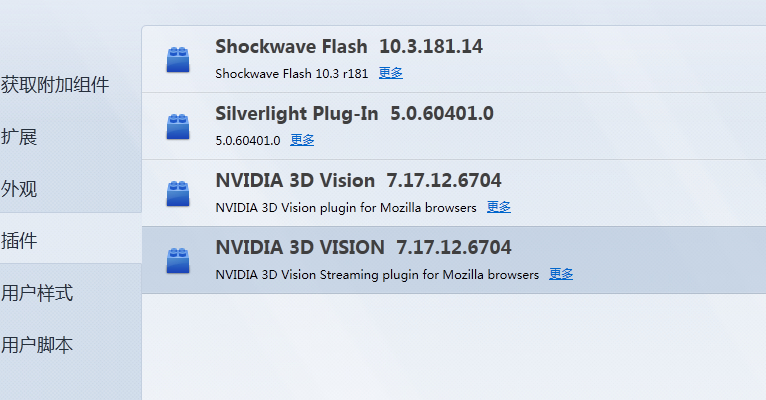766x400 pixels.
Task: Click the NVIDIA 3D Vision Streaming plugin description
Action: [x=377, y=274]
